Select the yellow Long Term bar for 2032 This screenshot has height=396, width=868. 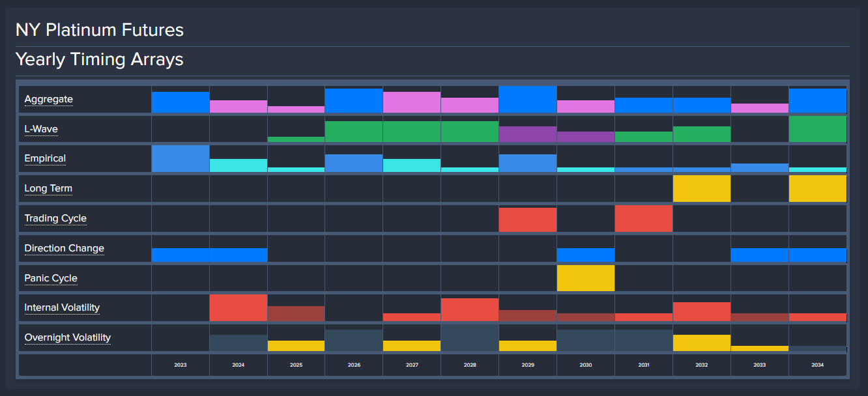coord(701,189)
